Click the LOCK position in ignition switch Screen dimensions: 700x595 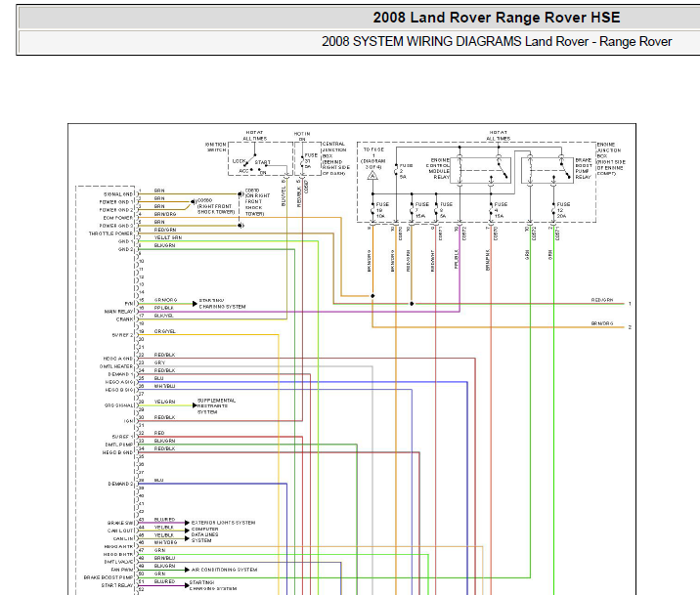click(239, 160)
